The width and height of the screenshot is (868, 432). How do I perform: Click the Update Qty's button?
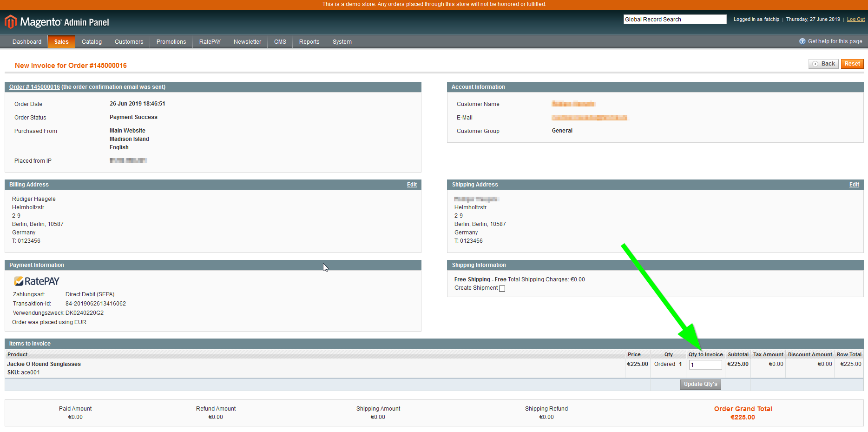700,384
